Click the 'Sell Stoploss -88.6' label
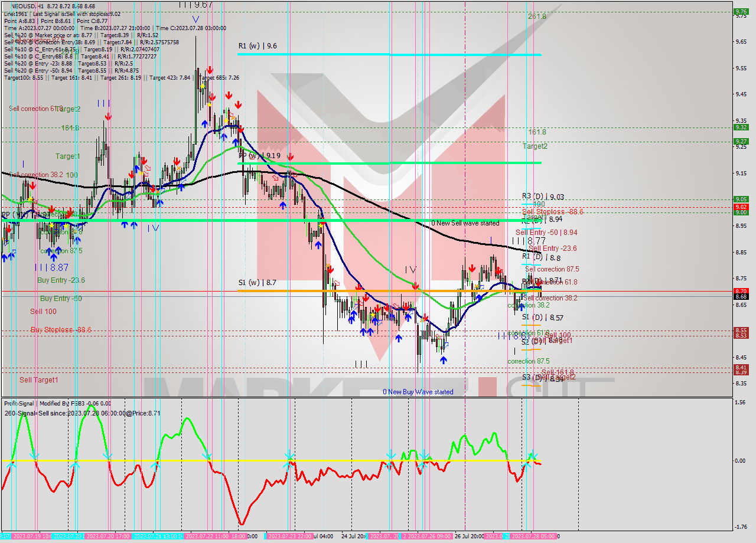The width and height of the screenshot is (756, 543). 553,211
